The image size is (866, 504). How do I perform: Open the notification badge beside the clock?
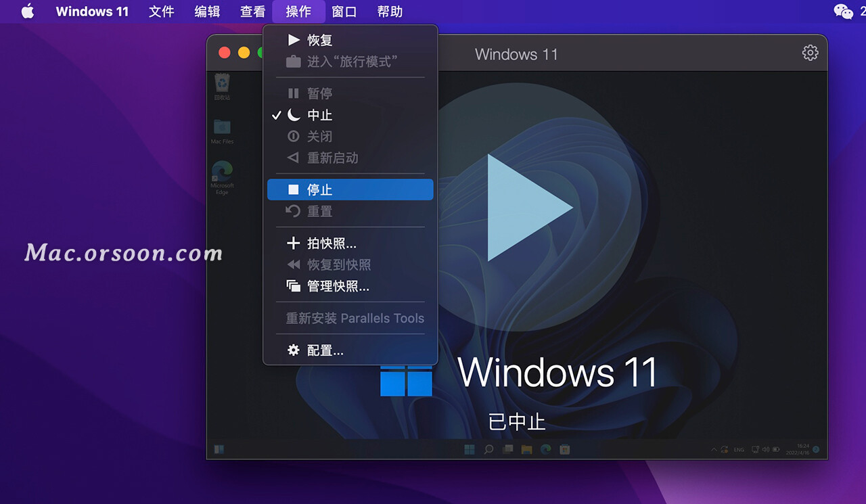click(x=816, y=449)
